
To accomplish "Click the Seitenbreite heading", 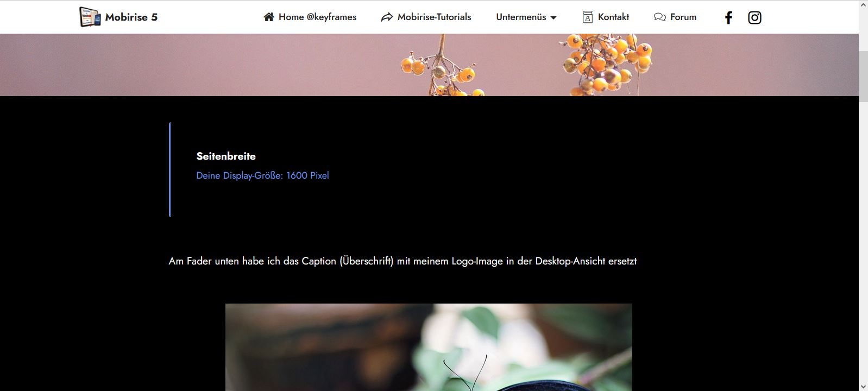I will [x=226, y=156].
